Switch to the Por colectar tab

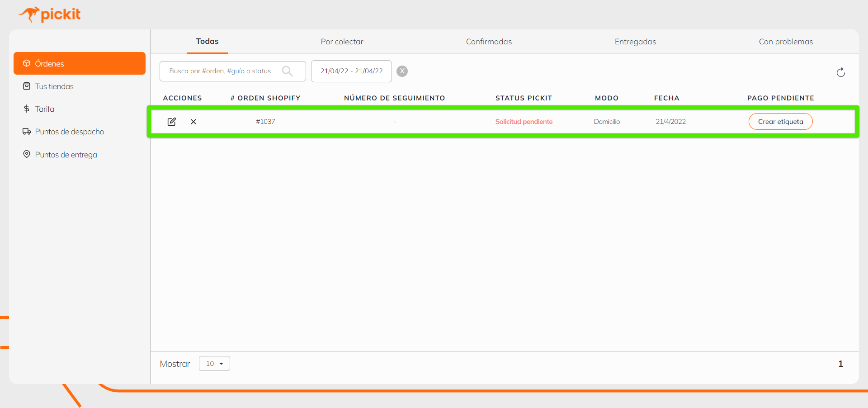342,42
